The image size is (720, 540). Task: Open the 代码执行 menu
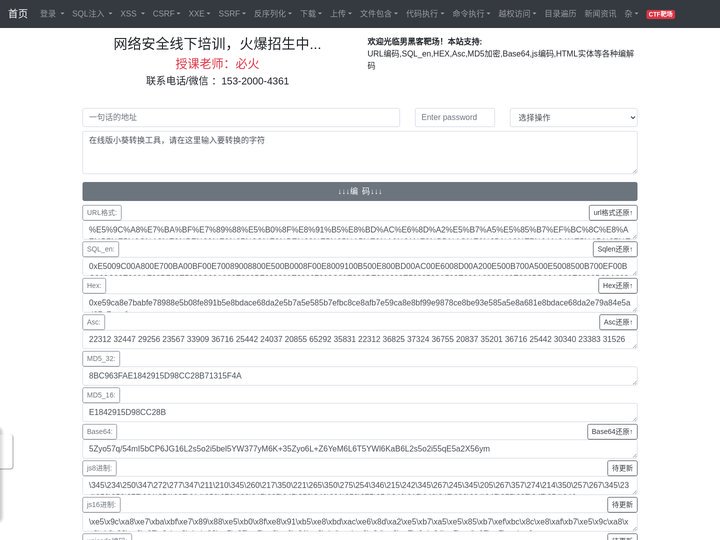425,14
